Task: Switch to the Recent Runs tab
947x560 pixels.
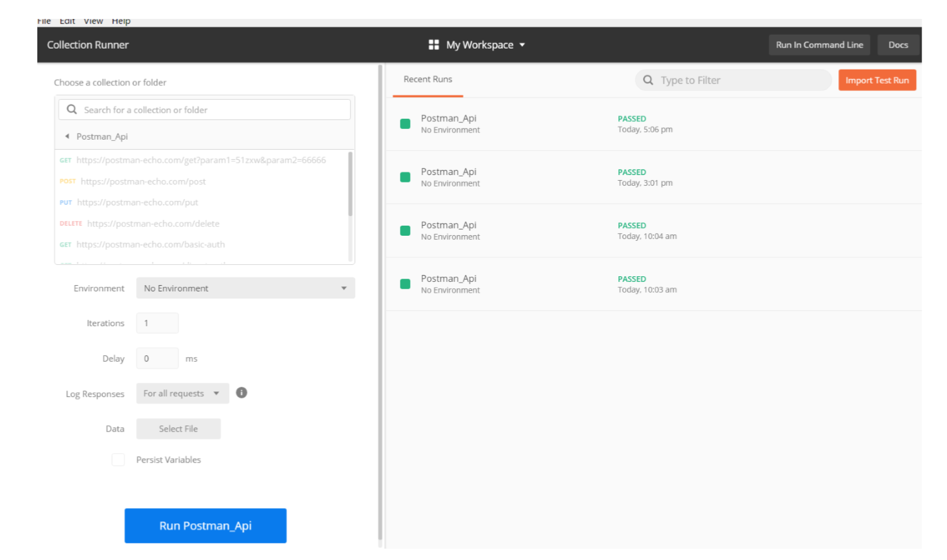Action: (428, 80)
